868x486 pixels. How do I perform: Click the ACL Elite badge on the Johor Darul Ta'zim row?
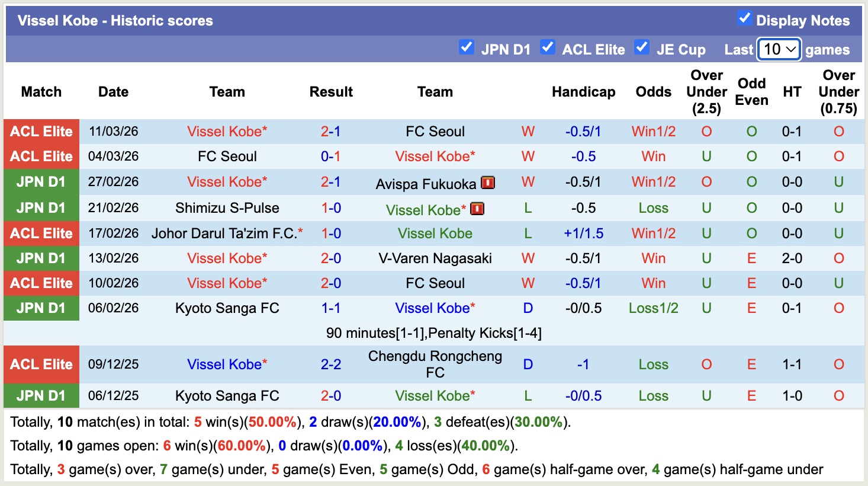click(41, 233)
